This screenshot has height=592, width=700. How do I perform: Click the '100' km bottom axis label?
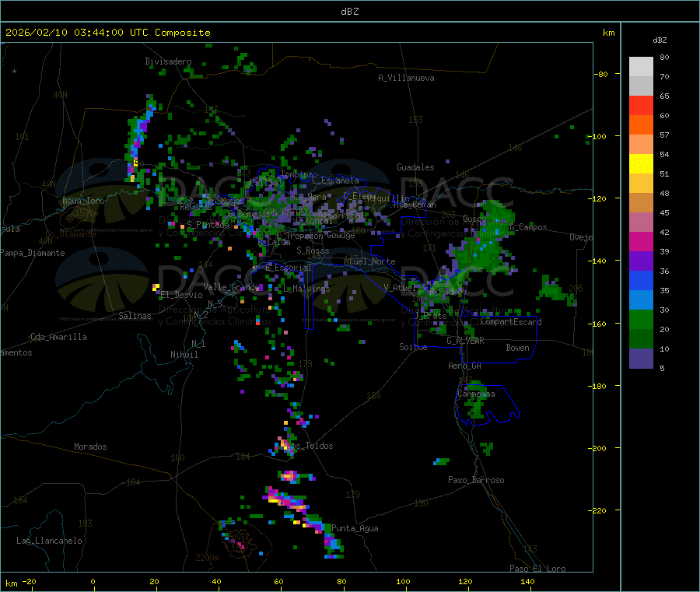[x=403, y=581]
